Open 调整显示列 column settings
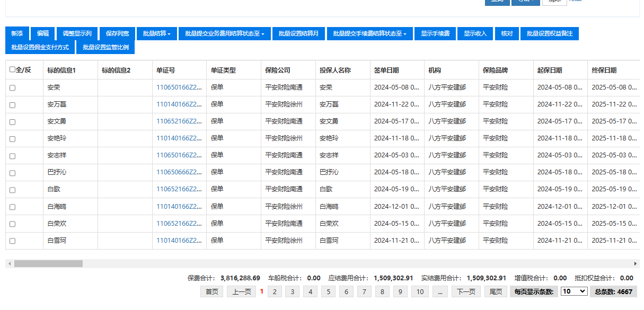Image resolution: width=644 pixels, height=310 pixels. click(x=77, y=33)
